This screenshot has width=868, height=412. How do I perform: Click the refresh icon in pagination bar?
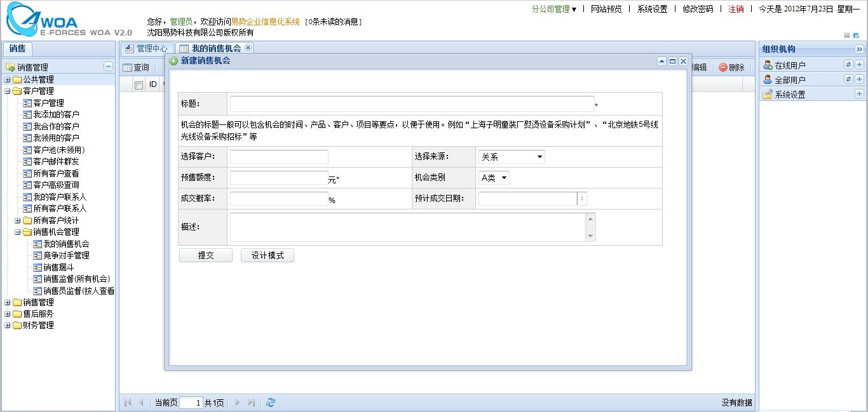[x=271, y=402]
